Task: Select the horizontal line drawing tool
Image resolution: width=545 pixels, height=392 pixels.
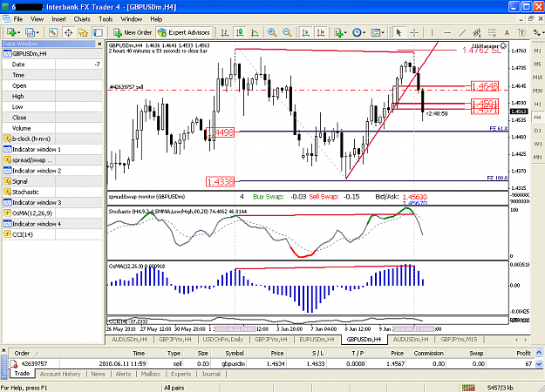Action: 447,32
